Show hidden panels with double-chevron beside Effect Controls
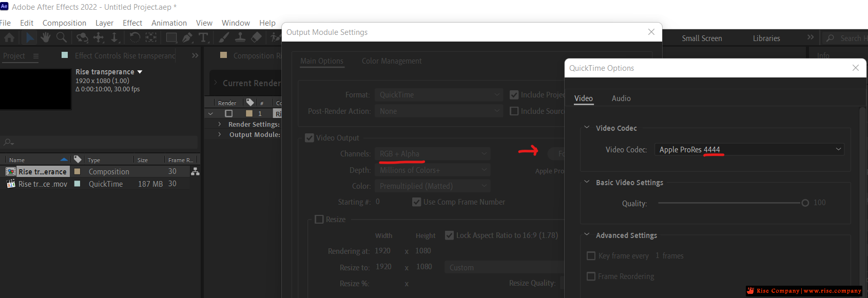 click(x=195, y=55)
